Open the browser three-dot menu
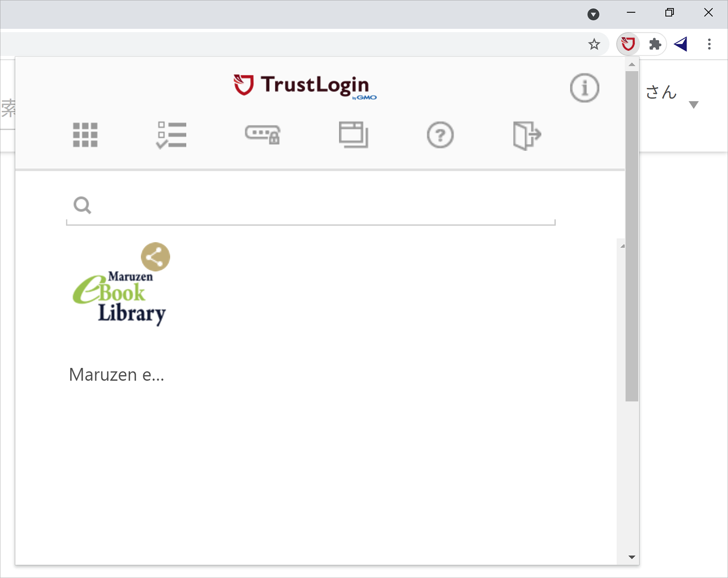Image resolution: width=728 pixels, height=578 pixels. click(x=709, y=44)
